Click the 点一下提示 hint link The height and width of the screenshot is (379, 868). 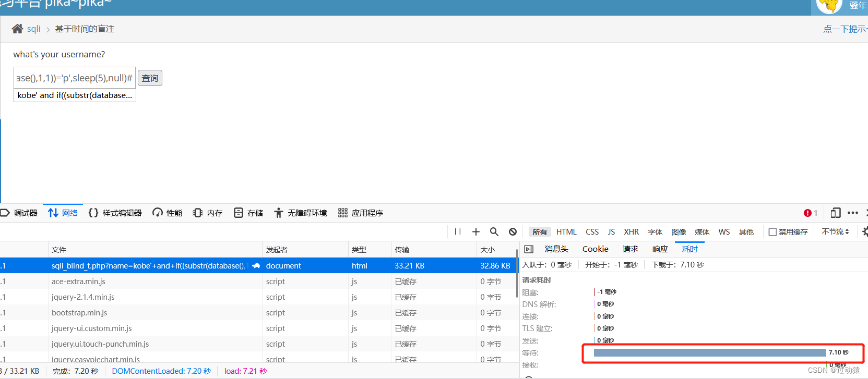click(846, 29)
